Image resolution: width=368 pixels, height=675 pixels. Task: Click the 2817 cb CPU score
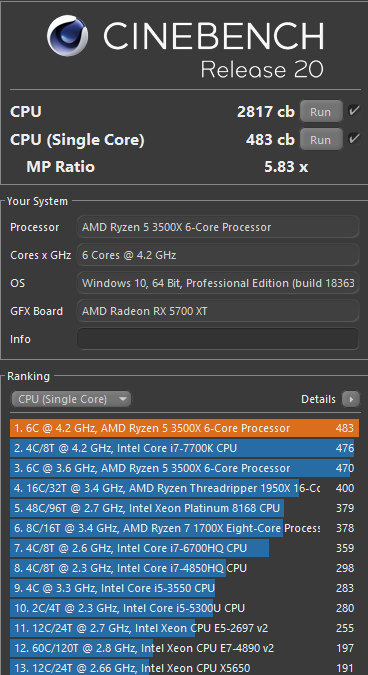point(266,112)
